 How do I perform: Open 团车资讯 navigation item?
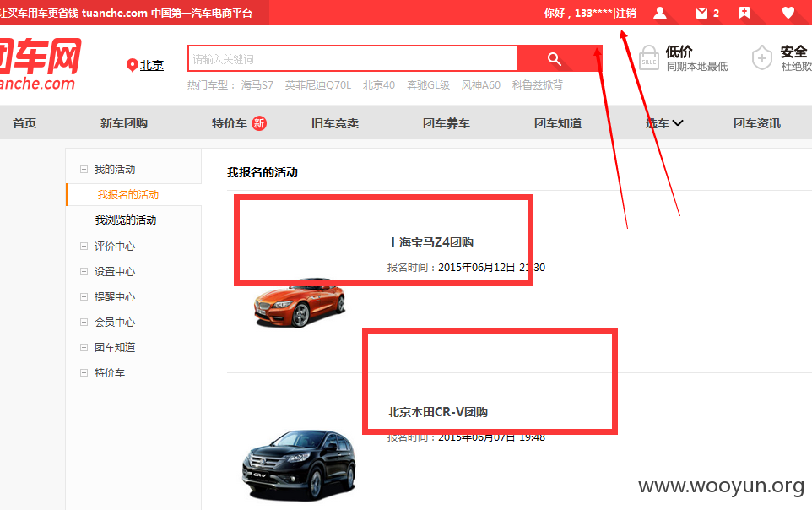[756, 123]
